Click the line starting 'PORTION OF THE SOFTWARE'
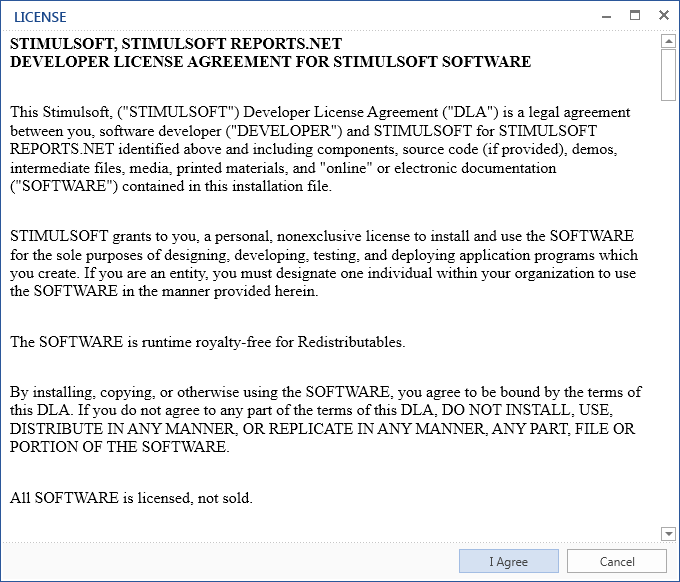 pyautogui.click(x=119, y=447)
